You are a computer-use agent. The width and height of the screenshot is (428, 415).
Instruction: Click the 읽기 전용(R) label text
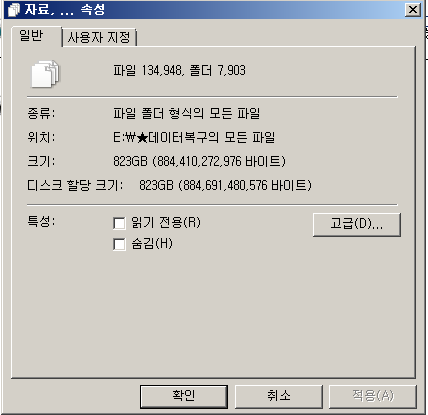[x=166, y=223]
